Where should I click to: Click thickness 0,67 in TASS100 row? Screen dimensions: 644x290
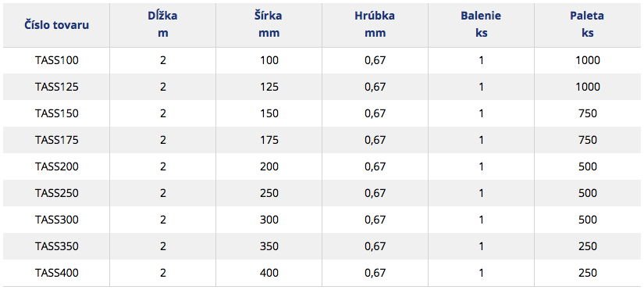[375, 60]
